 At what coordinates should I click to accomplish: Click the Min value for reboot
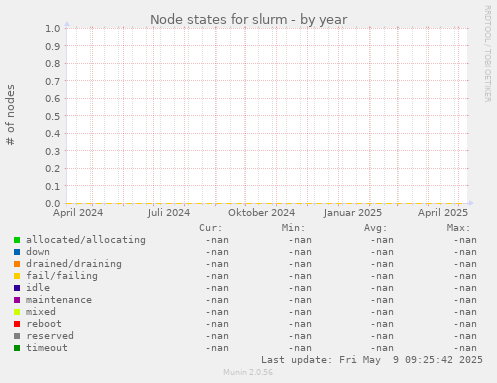click(x=300, y=324)
